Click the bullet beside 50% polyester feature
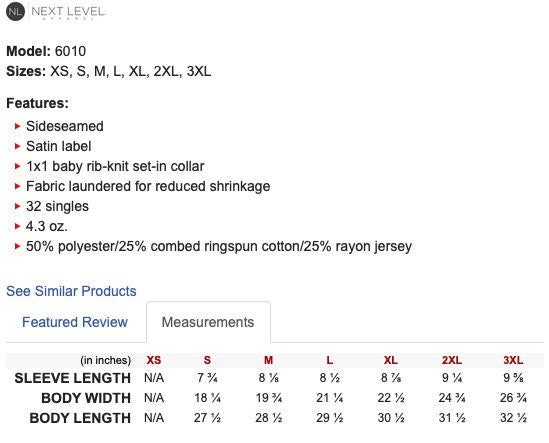Screen dimensions: 549x443 18,247
